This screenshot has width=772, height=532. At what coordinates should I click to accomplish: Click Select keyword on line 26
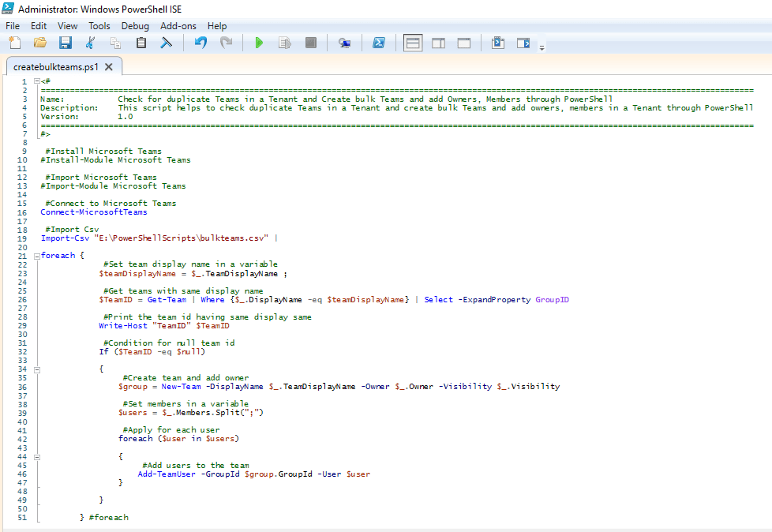438,300
